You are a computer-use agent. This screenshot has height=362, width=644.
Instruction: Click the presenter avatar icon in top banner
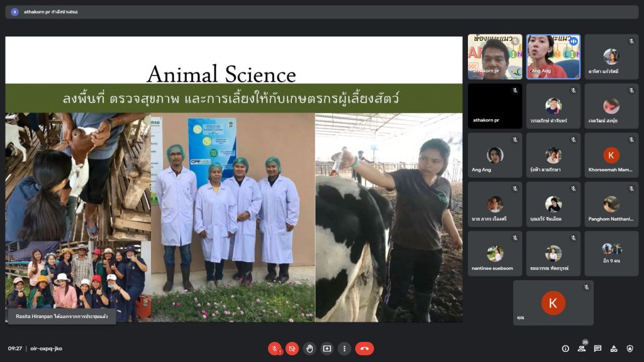tap(14, 12)
